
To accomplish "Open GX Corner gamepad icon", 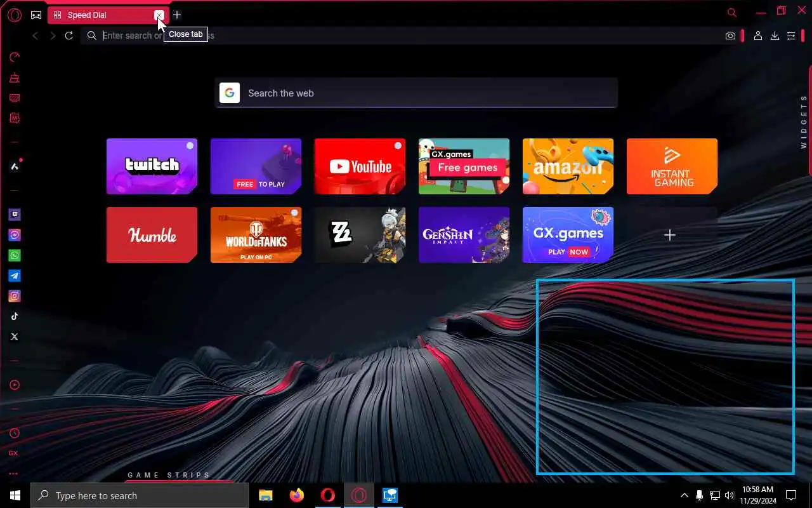I will click(x=36, y=15).
